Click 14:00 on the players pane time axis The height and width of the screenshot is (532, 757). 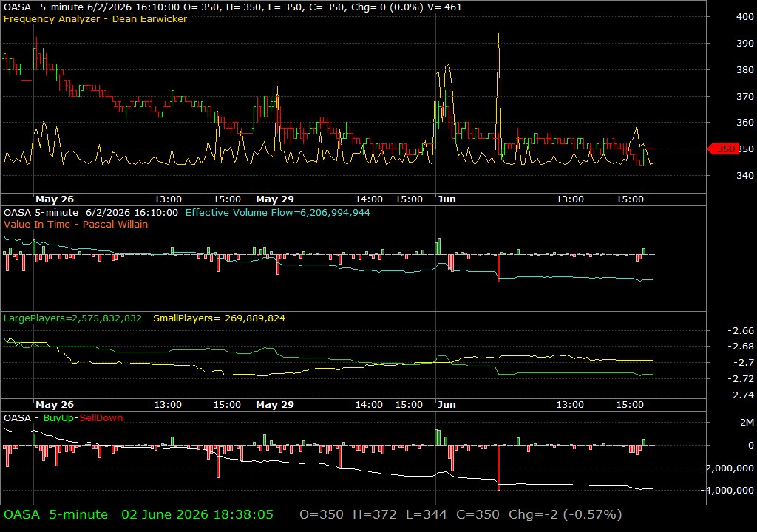point(369,405)
